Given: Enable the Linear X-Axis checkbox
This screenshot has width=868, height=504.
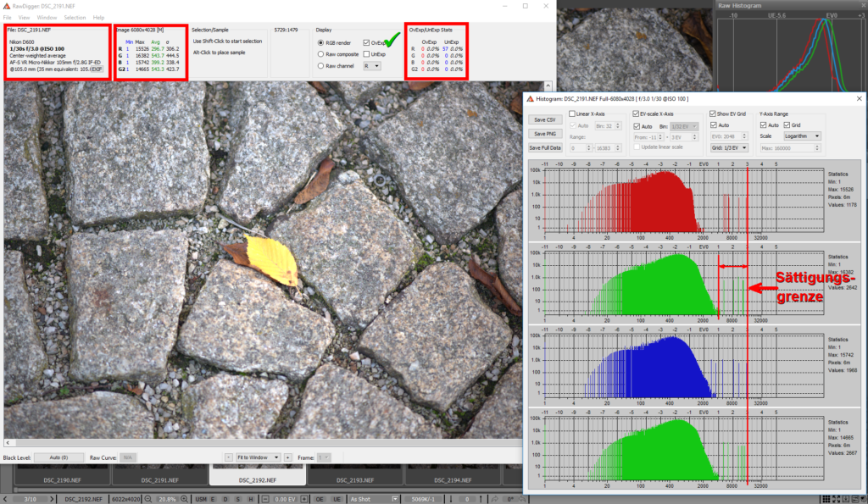Looking at the screenshot, I should point(574,114).
